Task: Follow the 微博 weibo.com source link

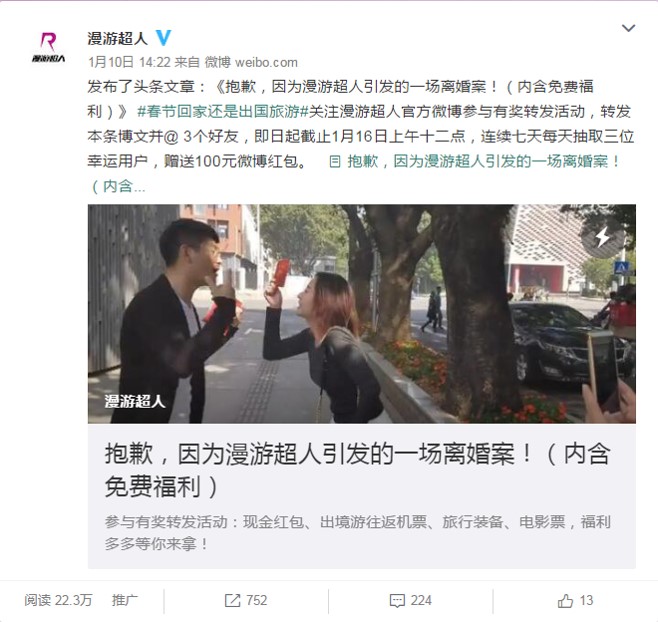Action: click(251, 63)
